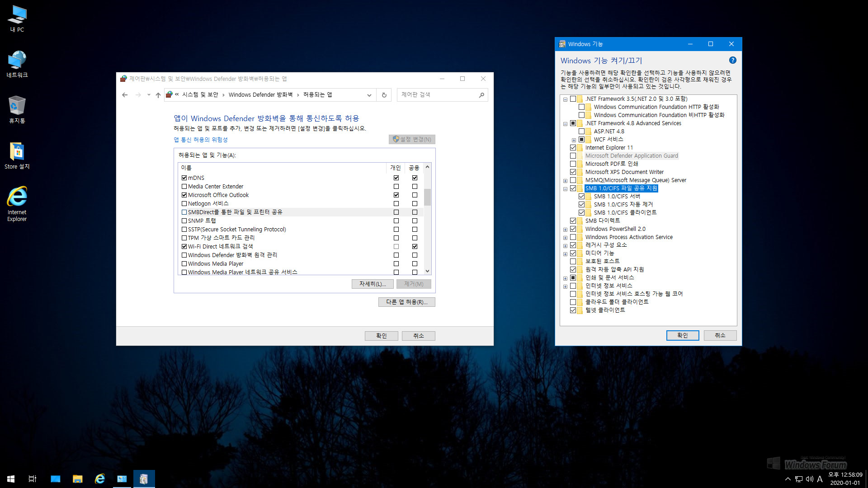Screen dimensions: 868x488
Task: Collapse the .NET Framework 3.5 node
Action: [x=565, y=99]
